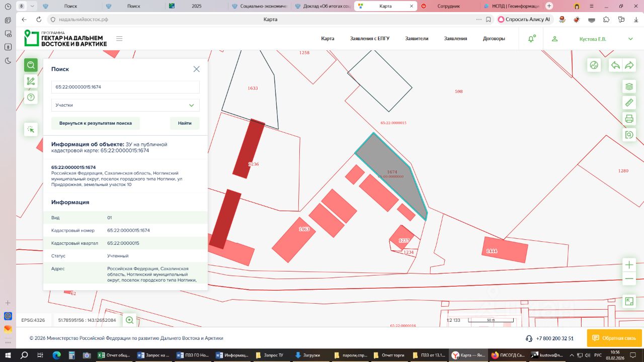Go to the Договоры section
The image size is (644, 362).
coord(494,39)
